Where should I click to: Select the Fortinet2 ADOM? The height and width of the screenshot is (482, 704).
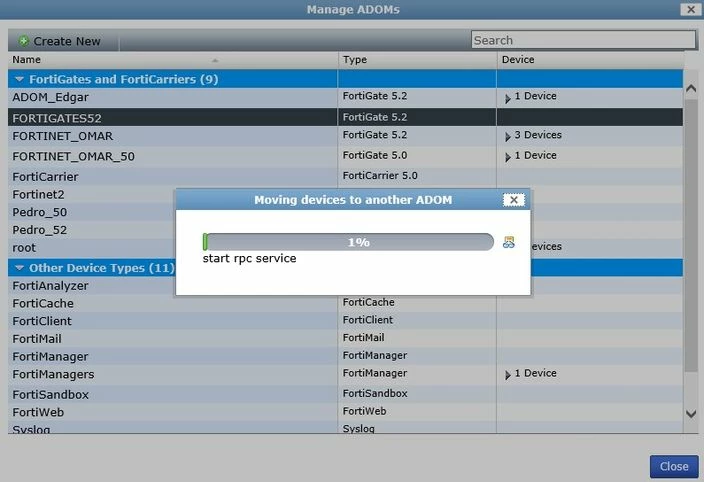[38, 194]
